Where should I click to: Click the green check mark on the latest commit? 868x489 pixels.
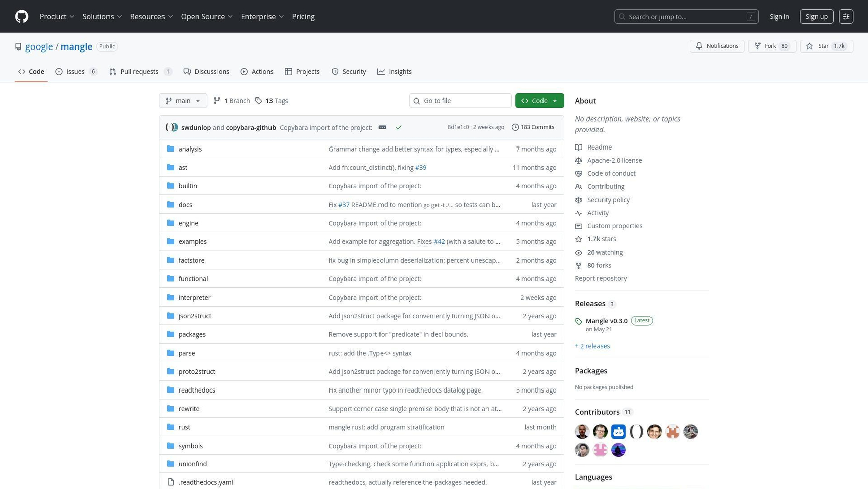point(399,127)
